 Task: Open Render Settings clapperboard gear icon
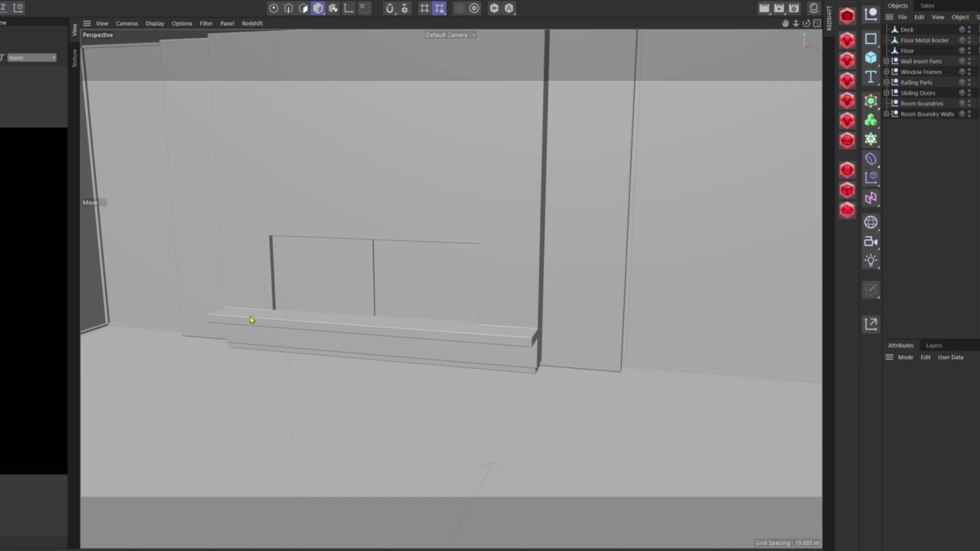[x=794, y=8]
